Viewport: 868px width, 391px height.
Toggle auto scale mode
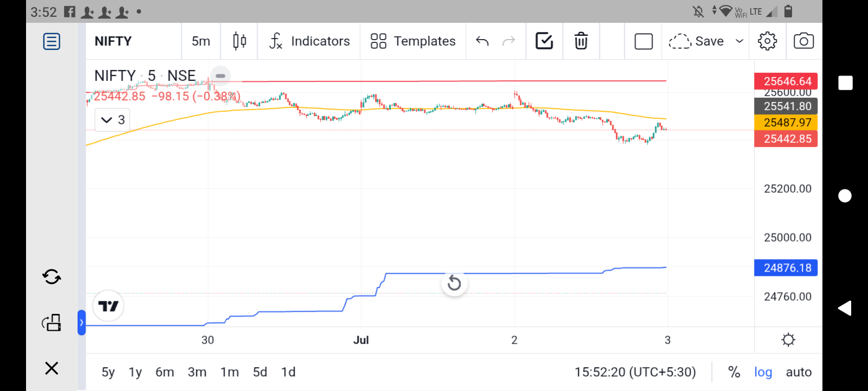pos(799,372)
